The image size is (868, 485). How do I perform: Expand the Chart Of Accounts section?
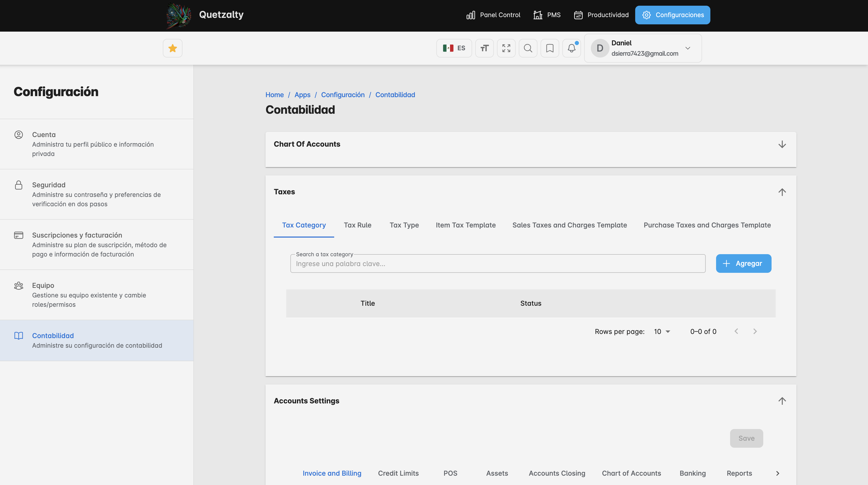tap(782, 145)
